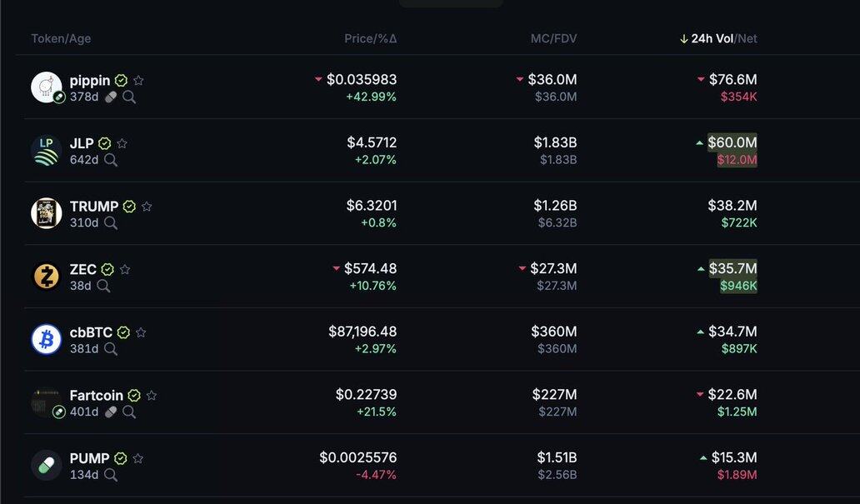
Task: Sort table by MC/FDV column header
Action: [553, 38]
